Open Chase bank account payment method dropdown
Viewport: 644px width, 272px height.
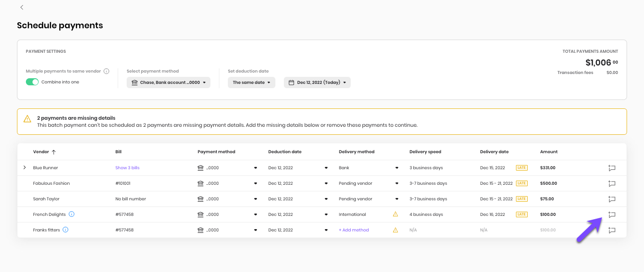click(x=169, y=82)
